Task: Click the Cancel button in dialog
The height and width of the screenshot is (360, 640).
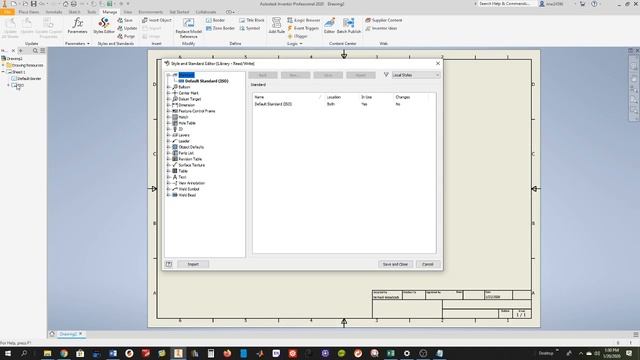Action: [x=427, y=264]
